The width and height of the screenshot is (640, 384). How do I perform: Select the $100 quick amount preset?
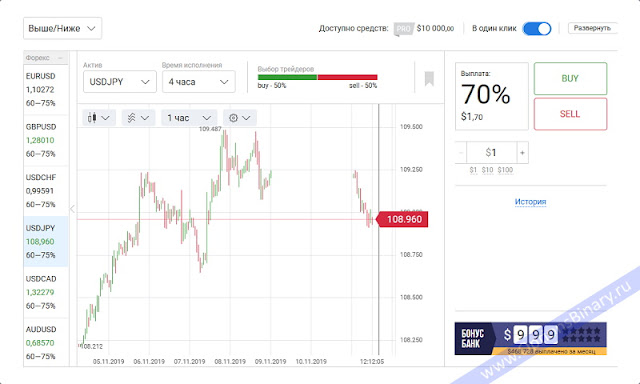tap(505, 170)
